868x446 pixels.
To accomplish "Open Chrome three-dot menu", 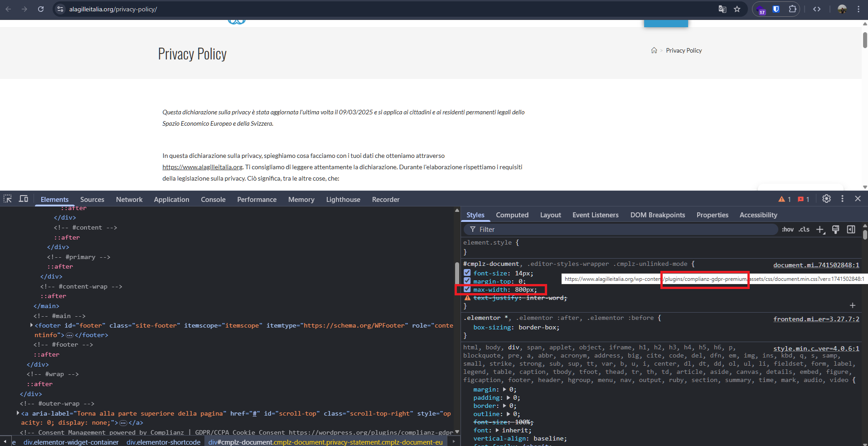I will (858, 9).
